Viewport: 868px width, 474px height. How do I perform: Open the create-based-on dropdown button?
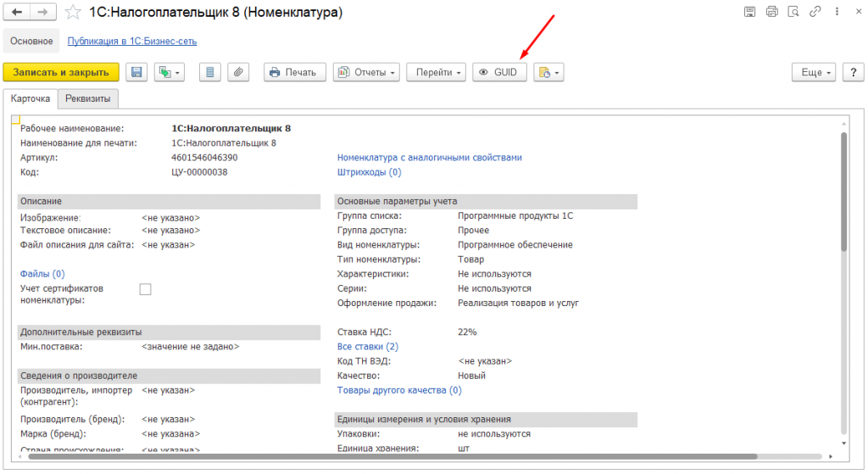click(x=170, y=73)
